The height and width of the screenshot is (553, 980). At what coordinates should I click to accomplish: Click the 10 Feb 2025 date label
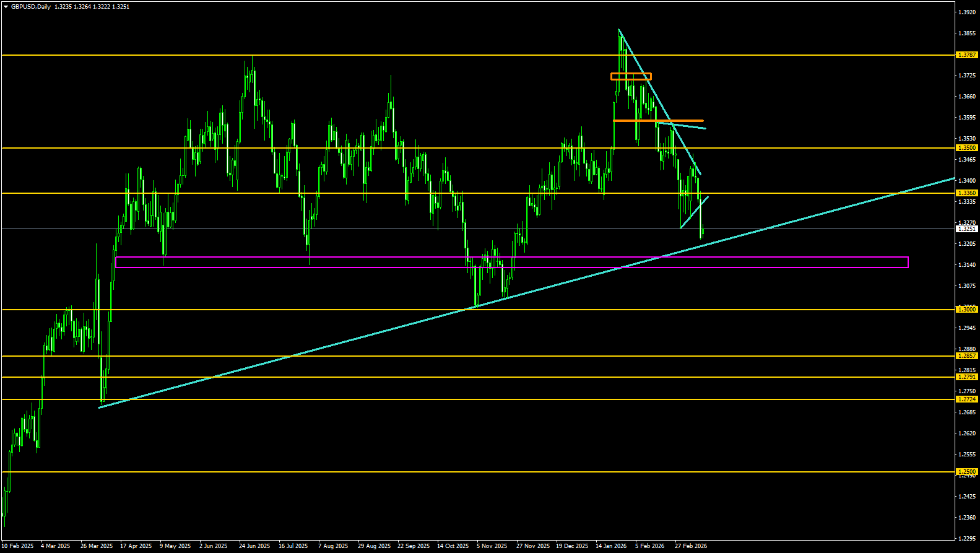click(17, 546)
